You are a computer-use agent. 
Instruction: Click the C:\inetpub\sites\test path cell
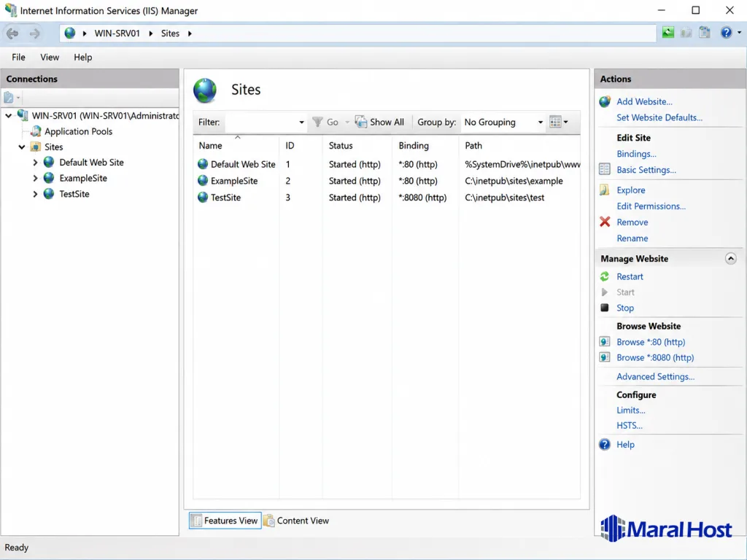[504, 197]
